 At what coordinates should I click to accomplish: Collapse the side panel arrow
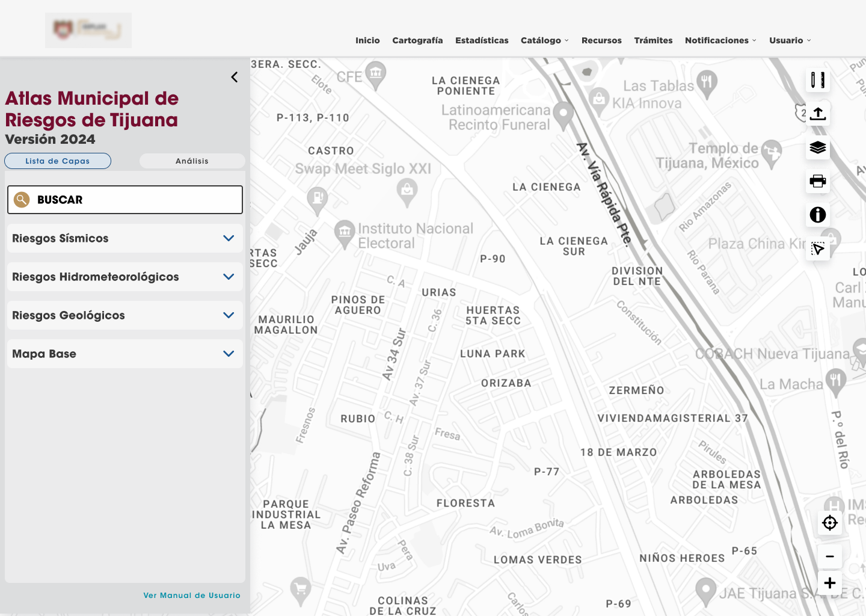point(235,77)
